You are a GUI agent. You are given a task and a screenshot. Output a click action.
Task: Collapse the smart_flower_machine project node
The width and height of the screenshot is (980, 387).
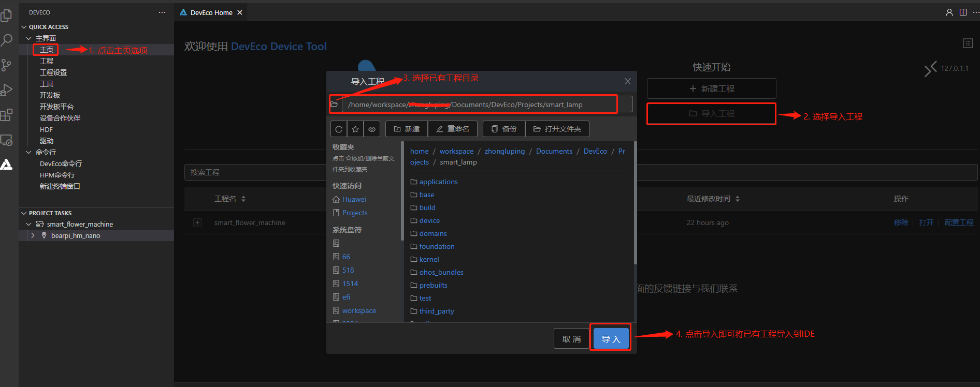[x=28, y=224]
